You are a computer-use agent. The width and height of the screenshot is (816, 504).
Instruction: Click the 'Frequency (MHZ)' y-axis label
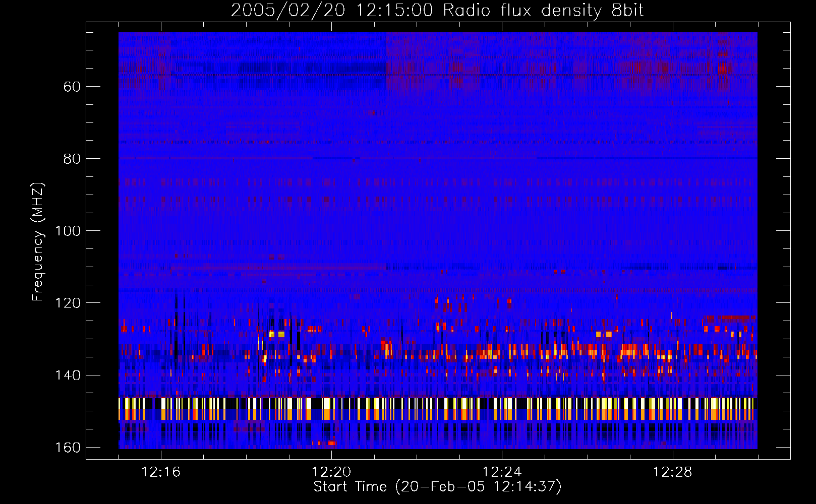38,242
